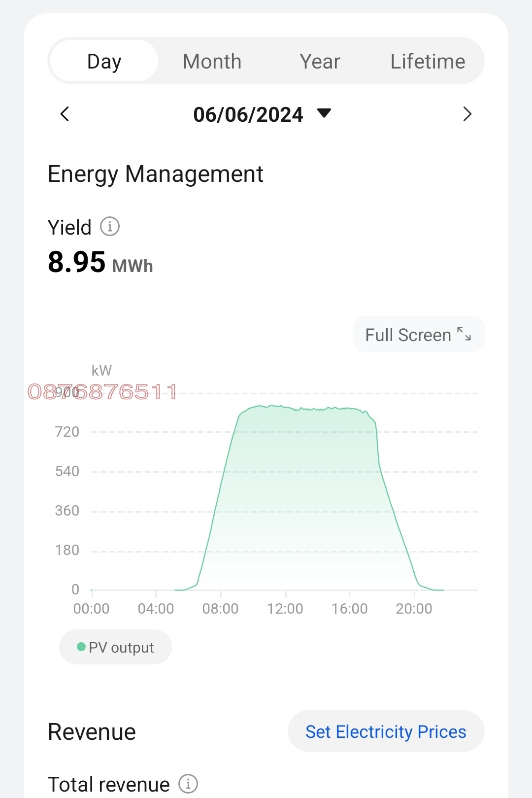Select the Day tab

click(104, 62)
